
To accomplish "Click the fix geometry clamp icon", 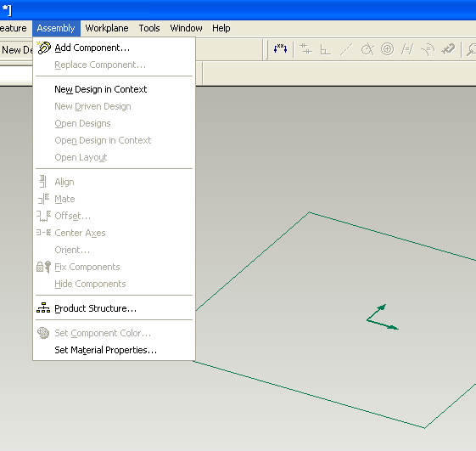I will pos(448,49).
